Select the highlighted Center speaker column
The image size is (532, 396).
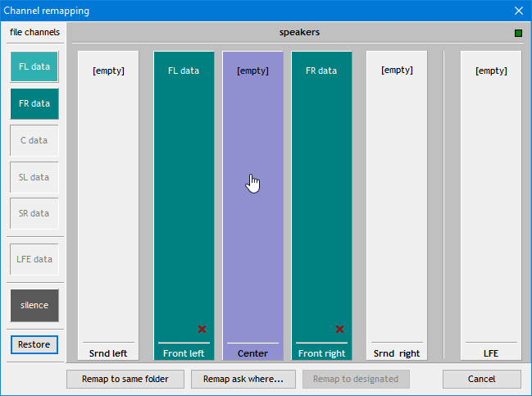252,205
